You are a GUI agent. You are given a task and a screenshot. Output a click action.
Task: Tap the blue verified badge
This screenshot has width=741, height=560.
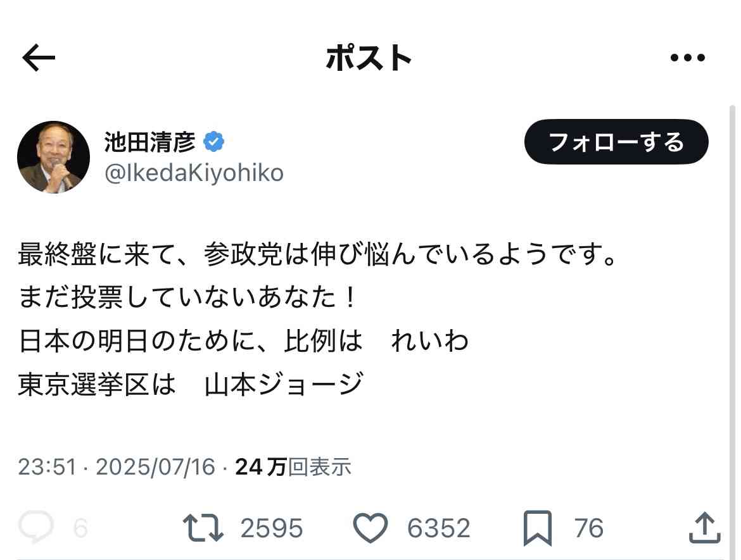tap(213, 142)
